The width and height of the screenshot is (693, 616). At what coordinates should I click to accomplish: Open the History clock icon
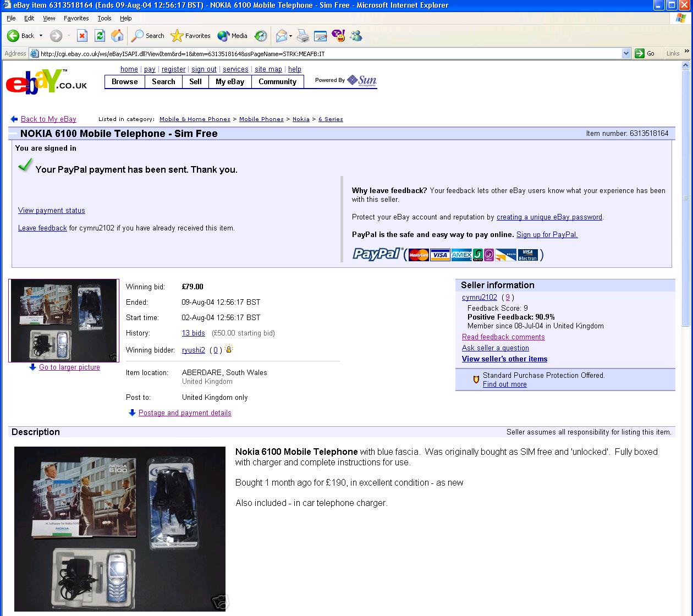[x=261, y=36]
